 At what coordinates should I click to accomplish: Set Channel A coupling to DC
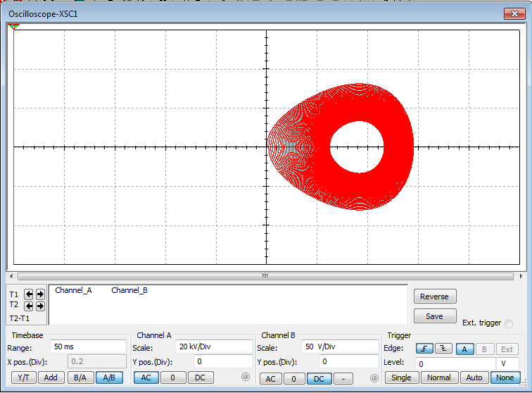pos(200,378)
